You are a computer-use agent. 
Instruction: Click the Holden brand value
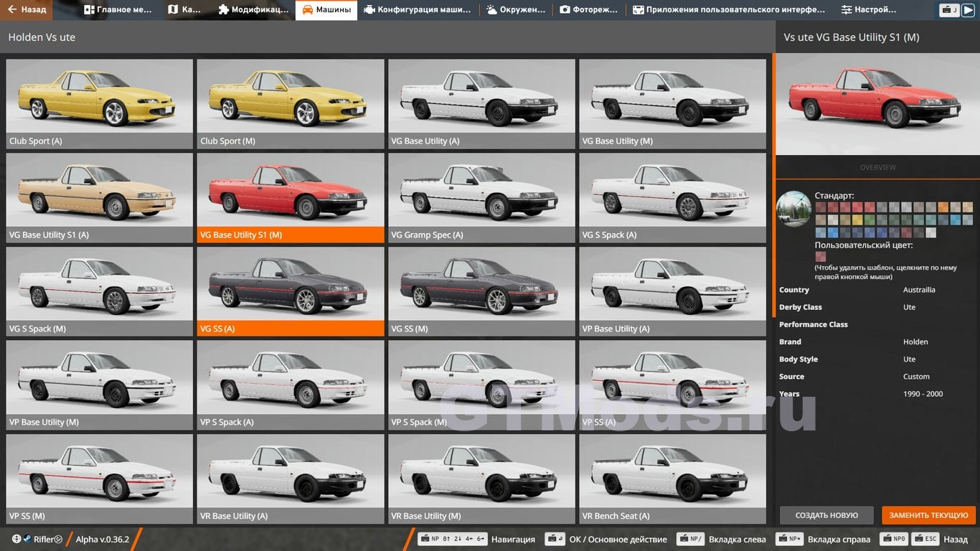pyautogui.click(x=915, y=342)
